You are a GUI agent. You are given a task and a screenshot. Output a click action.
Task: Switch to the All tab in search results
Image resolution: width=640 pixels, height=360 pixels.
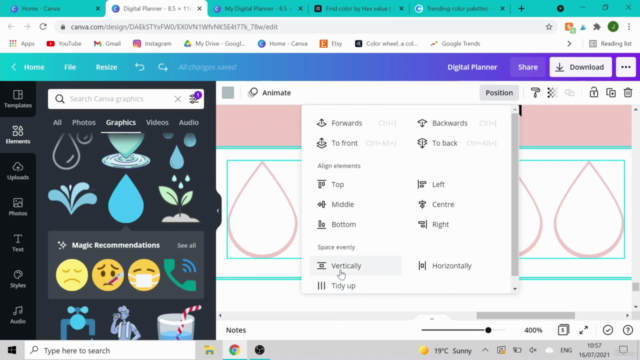coord(57,122)
